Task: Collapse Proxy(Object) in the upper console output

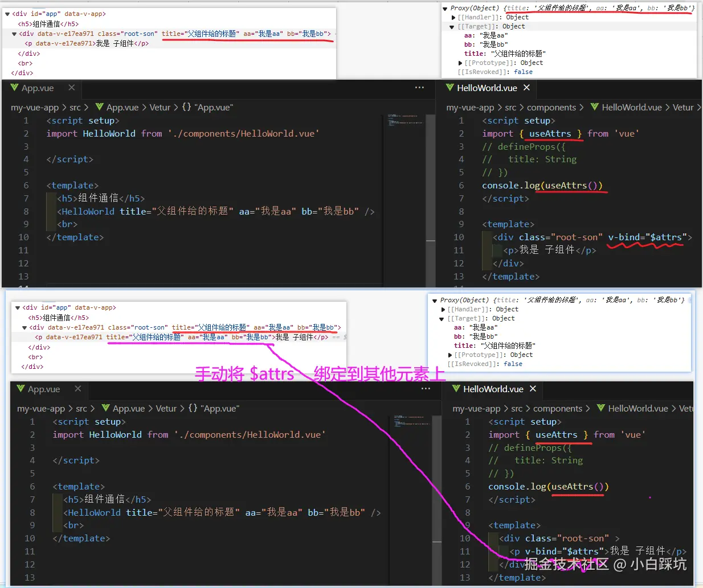Action: [445, 9]
